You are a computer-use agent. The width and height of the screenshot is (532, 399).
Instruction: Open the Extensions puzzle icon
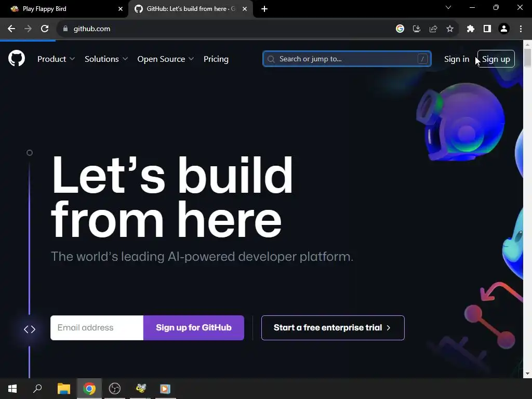coord(471,29)
